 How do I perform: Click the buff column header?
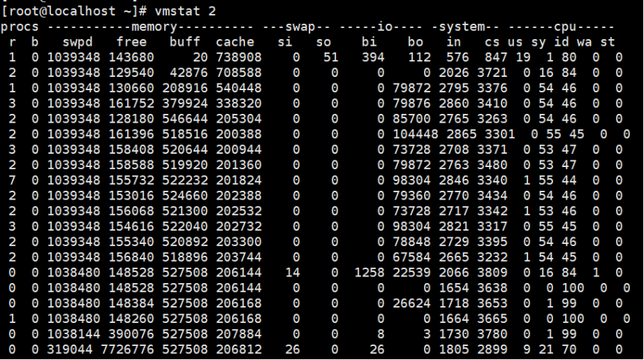coord(185,41)
